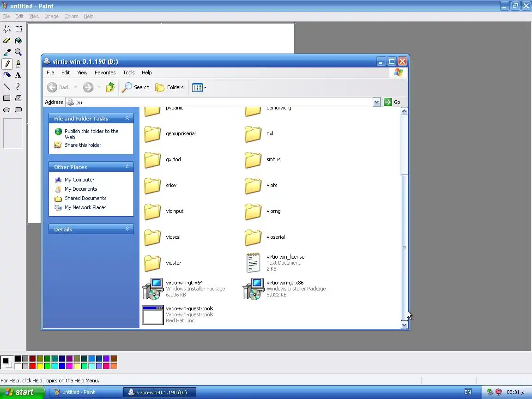Open the Address bar dropdown arrow
Image resolution: width=532 pixels, height=399 pixels.
point(376,102)
